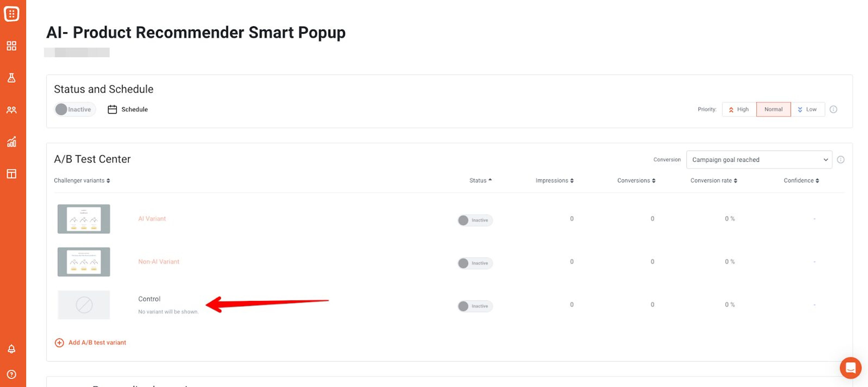Click the AI Variant preview thumbnail
Image resolution: width=868 pixels, height=387 pixels.
84,218
